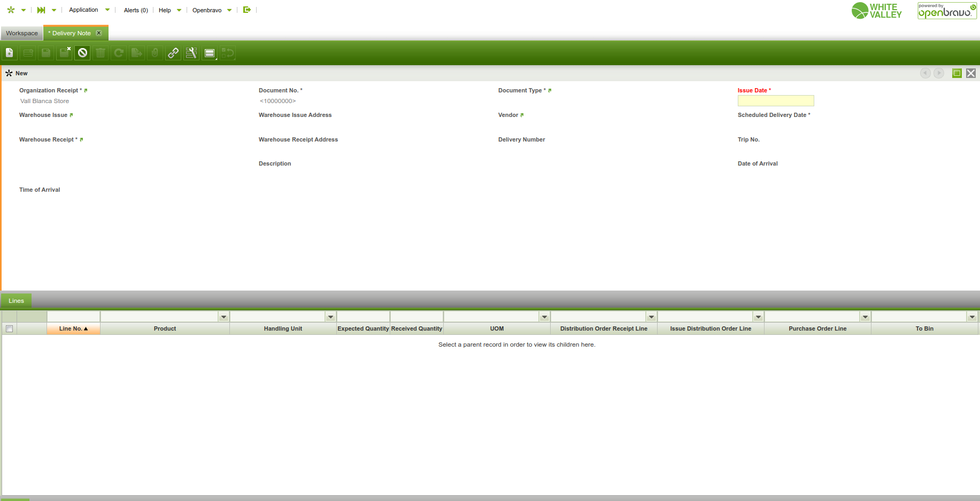Open Organization Receipt linked-record arrow icon
The width and height of the screenshot is (980, 501).
86,90
